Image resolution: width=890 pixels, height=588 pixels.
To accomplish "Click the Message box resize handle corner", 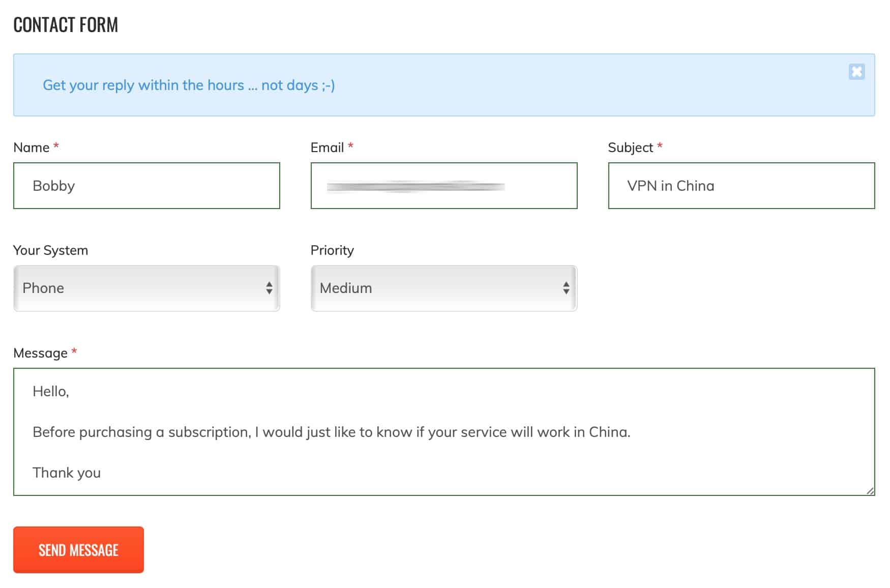I will pyautogui.click(x=870, y=491).
